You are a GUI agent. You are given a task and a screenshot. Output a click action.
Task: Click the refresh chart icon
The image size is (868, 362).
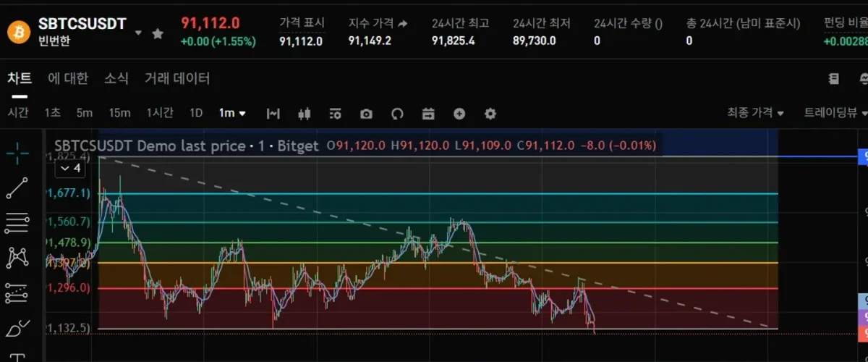[x=396, y=114]
